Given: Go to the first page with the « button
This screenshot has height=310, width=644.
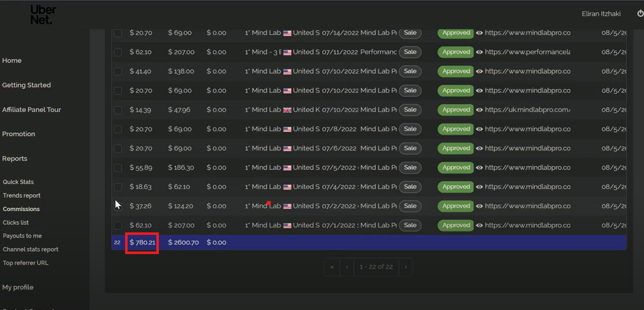Looking at the screenshot, I should pos(332,267).
